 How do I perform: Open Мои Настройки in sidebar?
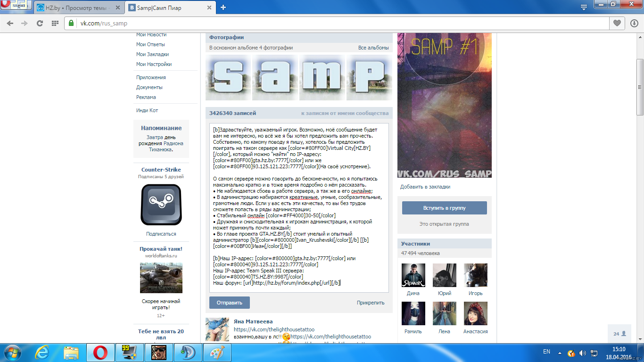tap(154, 64)
